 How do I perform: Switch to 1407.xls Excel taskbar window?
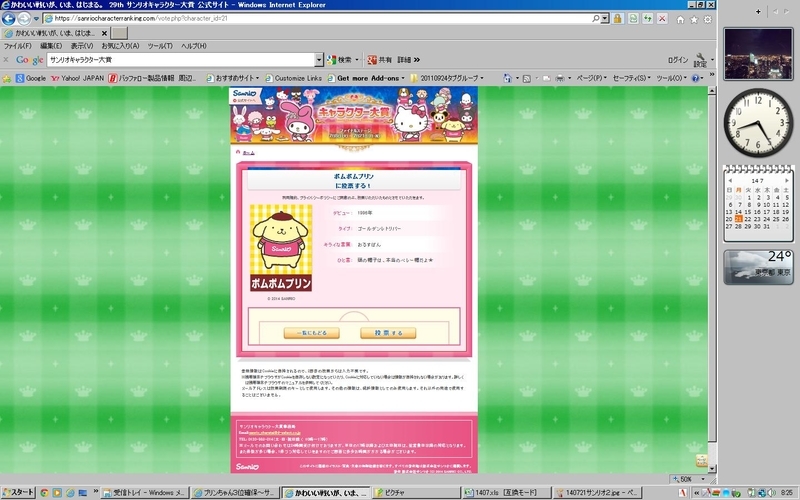click(x=506, y=493)
